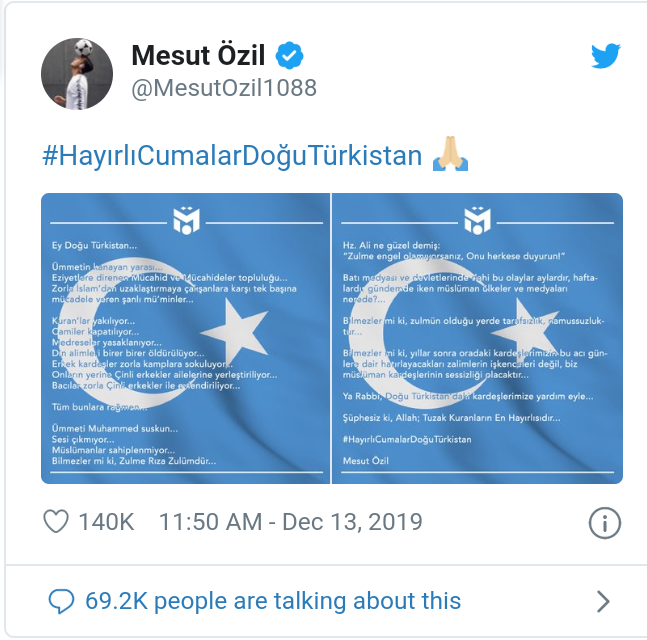This screenshot has width=647, height=640.
Task: Click the blue verified badge
Action: point(290,54)
